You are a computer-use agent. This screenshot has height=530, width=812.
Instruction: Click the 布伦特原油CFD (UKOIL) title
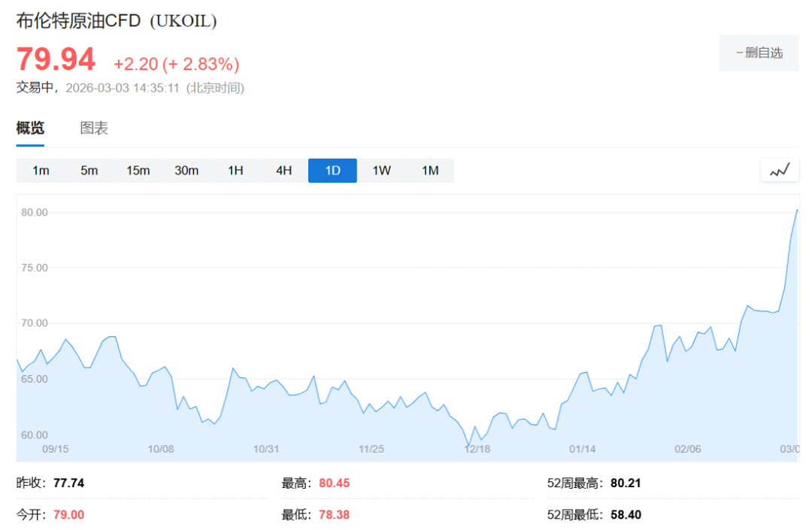pos(117,21)
